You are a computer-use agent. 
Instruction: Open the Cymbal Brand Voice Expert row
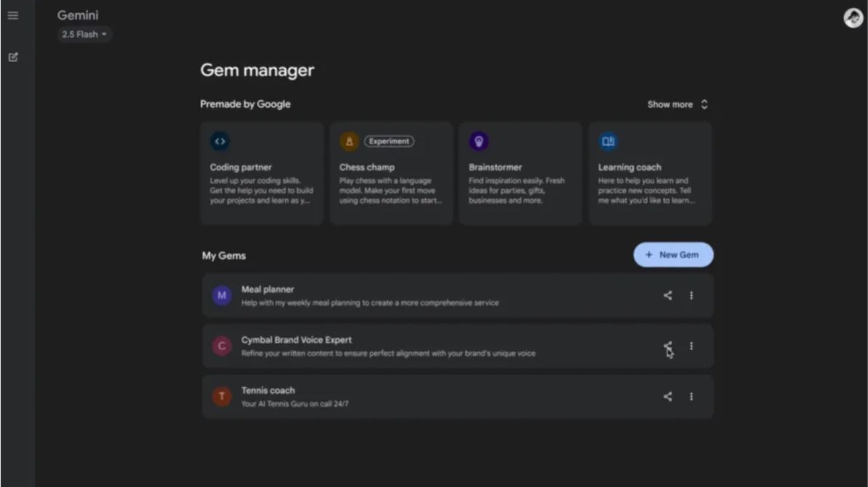(458, 345)
